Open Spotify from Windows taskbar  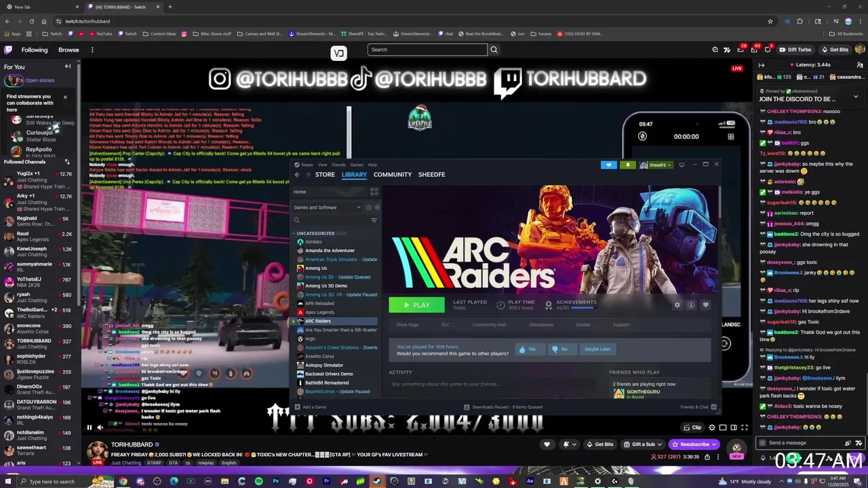258,481
